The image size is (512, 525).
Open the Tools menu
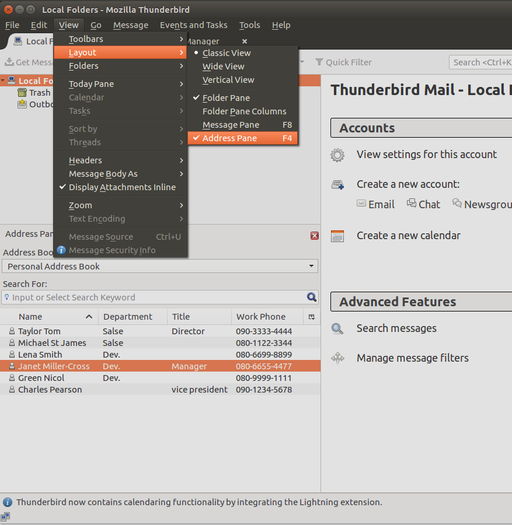pos(249,25)
